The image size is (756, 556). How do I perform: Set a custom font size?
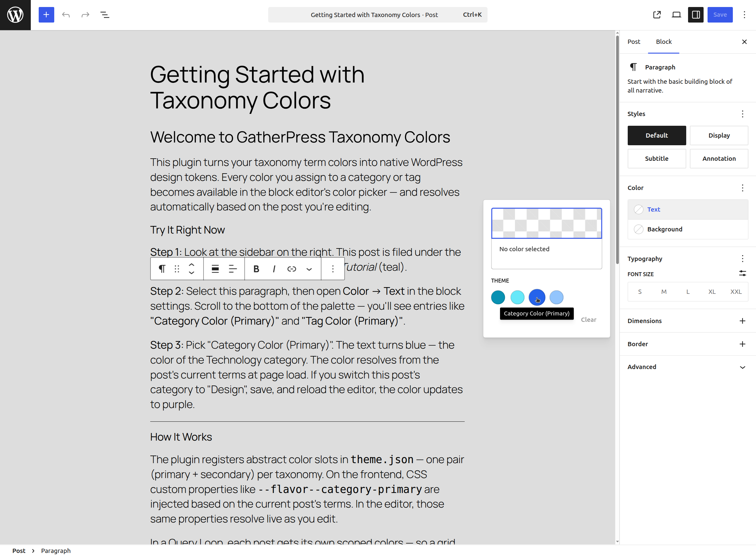[x=743, y=273]
